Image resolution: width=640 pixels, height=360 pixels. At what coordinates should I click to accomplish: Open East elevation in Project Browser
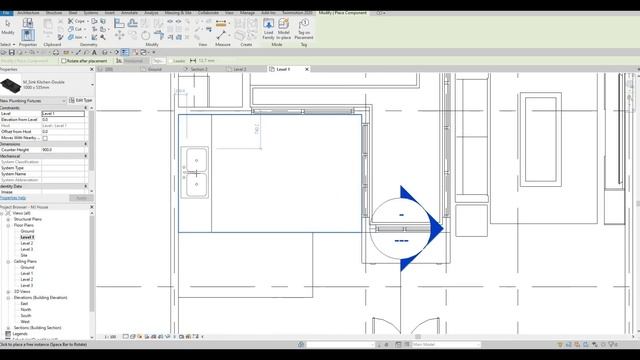24,304
